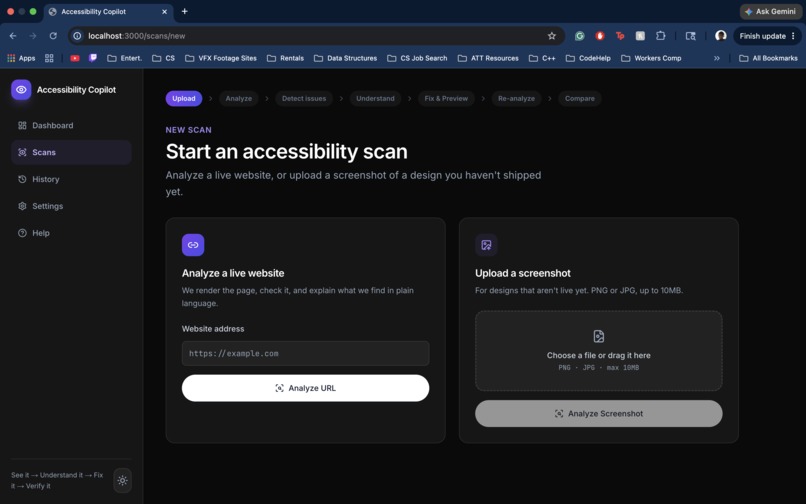806x504 pixels.
Task: Open the YouTube bookmark icon
Action: pyautogui.click(x=75, y=58)
